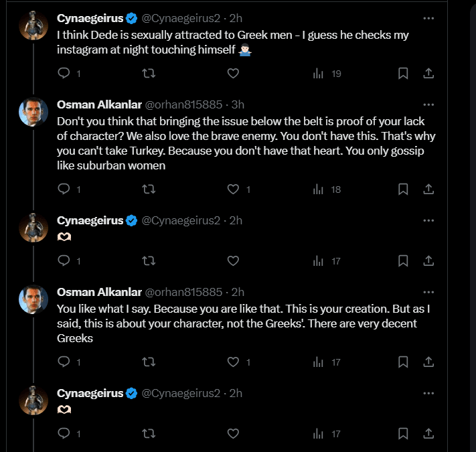476x452 pixels.
Task: Bookmark the "very decent Greeks" tweet
Action: click(x=403, y=362)
